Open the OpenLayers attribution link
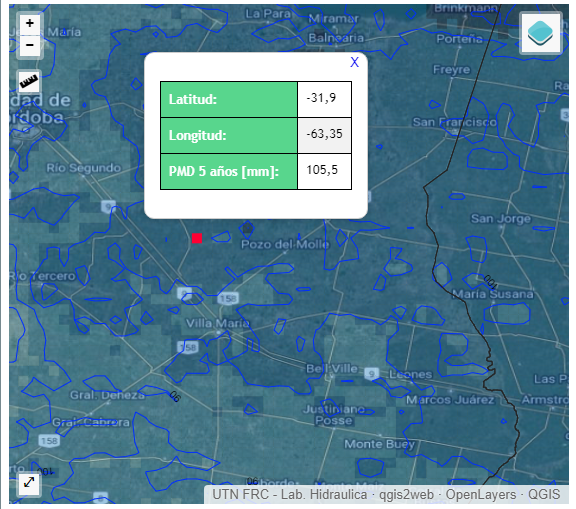This screenshot has height=509, width=576. [480, 494]
